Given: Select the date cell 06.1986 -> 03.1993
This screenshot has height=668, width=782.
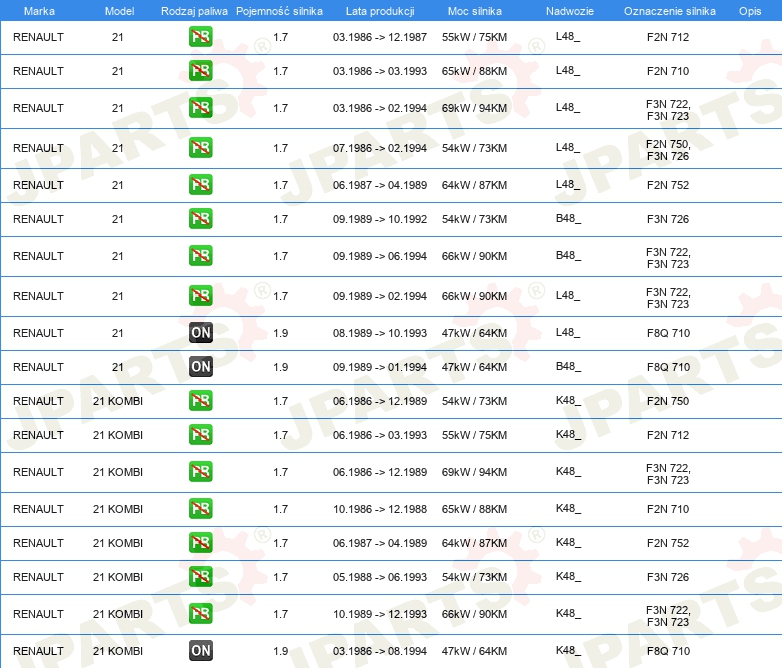Looking at the screenshot, I should 380,435.
